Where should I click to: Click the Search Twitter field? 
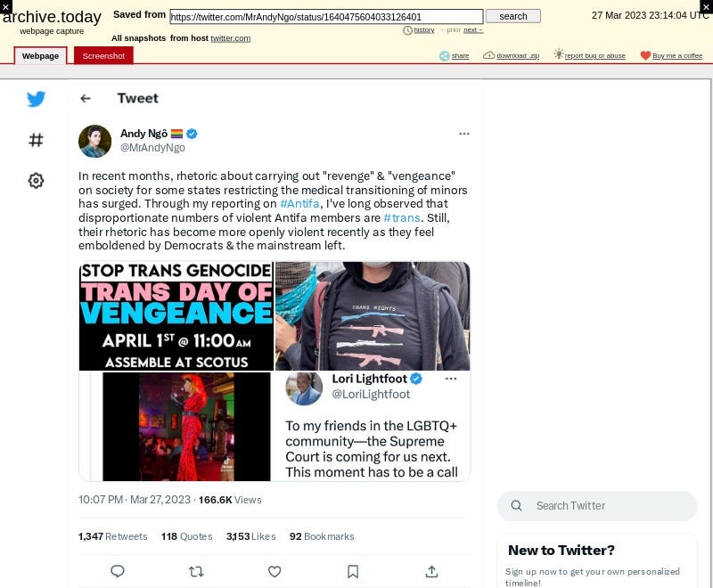(596, 506)
